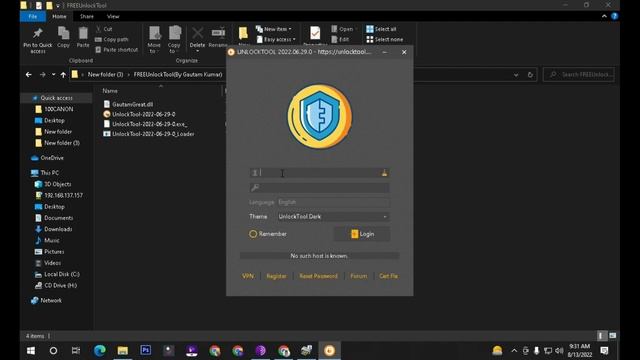Screen dimensions: 640x360
Task: Open 100CANON folder in sidebar
Action: (x=54, y=109)
